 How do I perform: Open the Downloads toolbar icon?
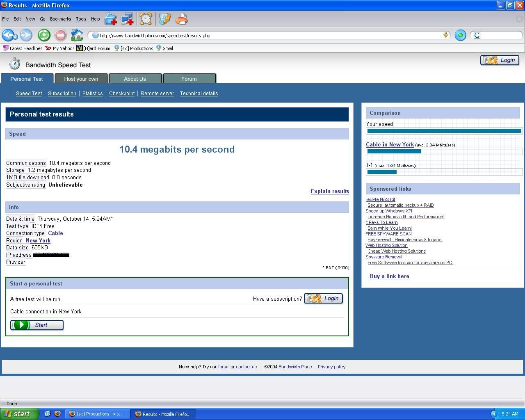tap(165, 19)
